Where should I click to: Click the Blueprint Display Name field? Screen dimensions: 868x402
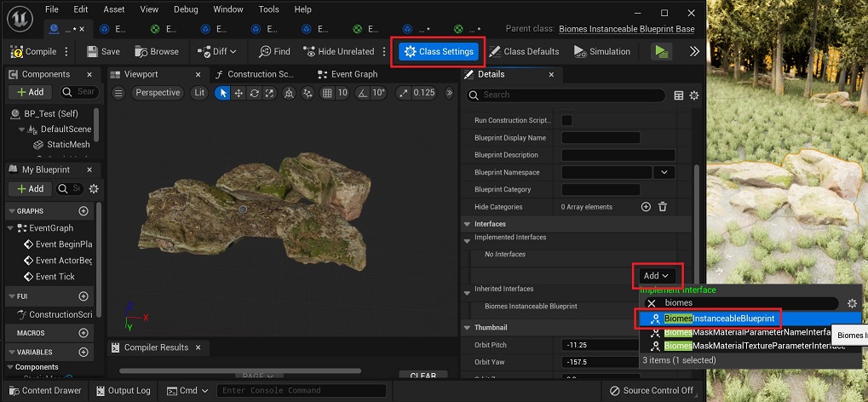point(601,138)
